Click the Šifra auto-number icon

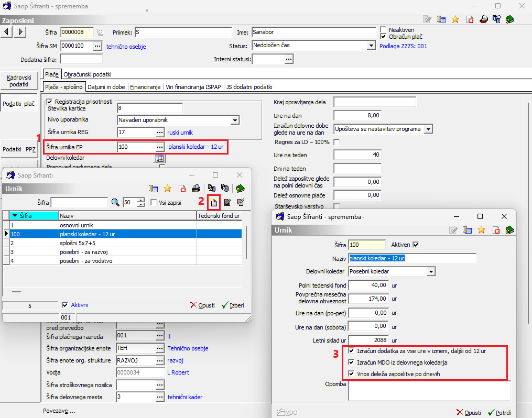pyautogui.click(x=101, y=32)
